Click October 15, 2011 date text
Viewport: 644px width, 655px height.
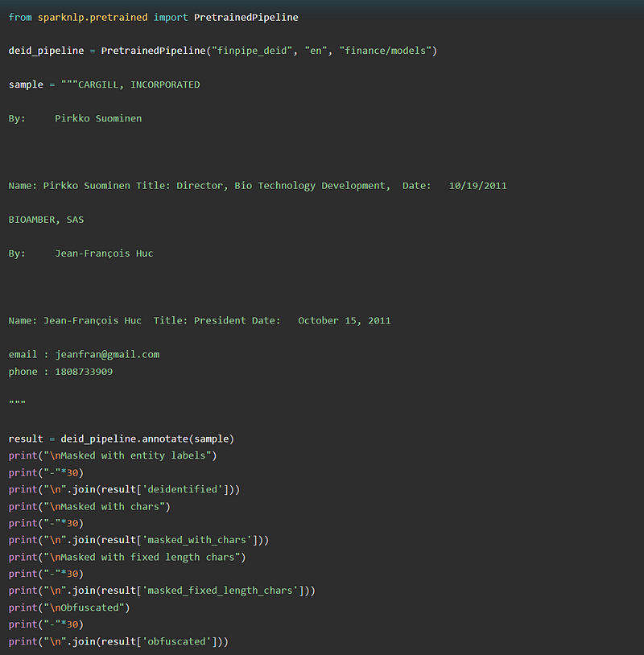344,321
